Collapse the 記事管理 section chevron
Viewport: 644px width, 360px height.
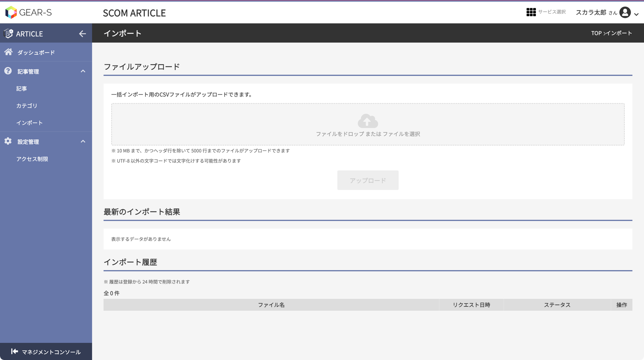coord(83,71)
